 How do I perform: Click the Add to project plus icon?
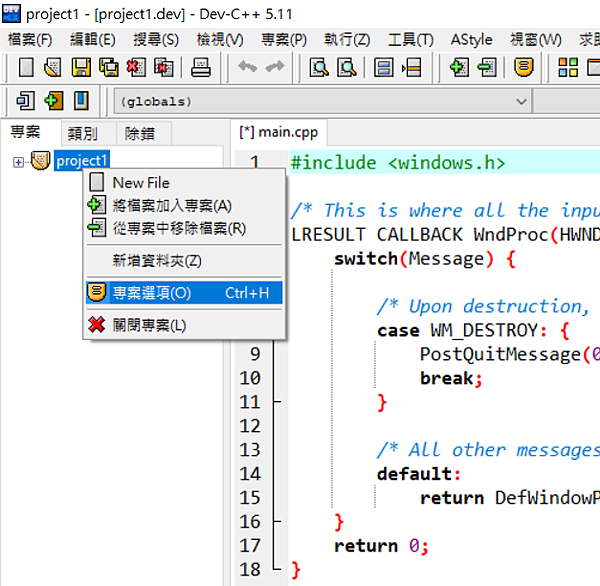[459, 68]
